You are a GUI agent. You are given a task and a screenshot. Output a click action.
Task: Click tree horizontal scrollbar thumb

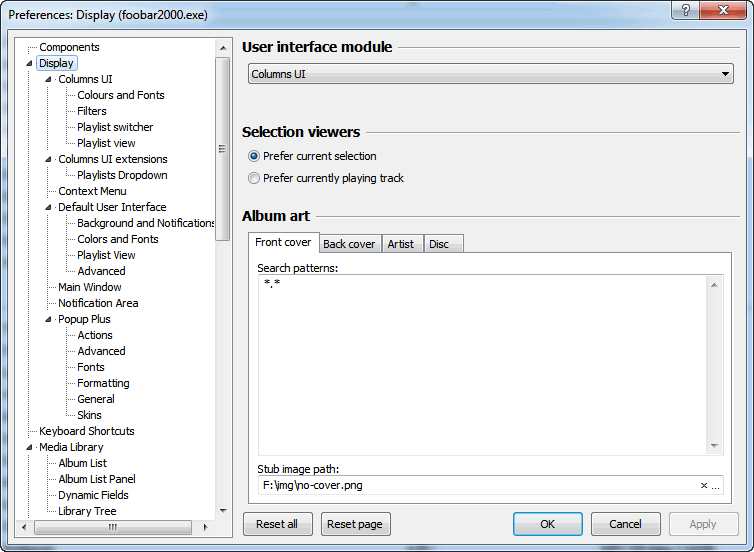(113, 527)
